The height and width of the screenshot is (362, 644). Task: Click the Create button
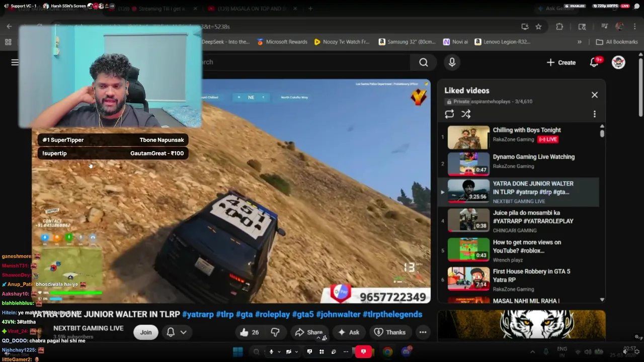(x=561, y=62)
